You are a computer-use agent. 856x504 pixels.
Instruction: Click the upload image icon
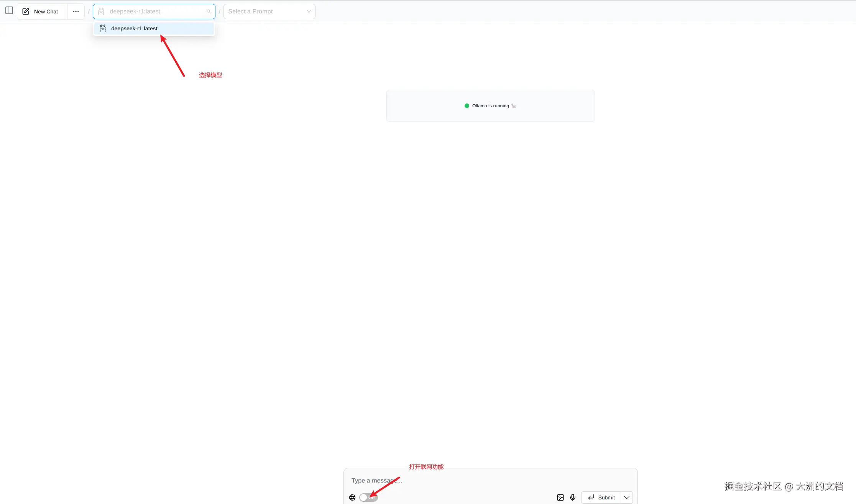tap(560, 497)
